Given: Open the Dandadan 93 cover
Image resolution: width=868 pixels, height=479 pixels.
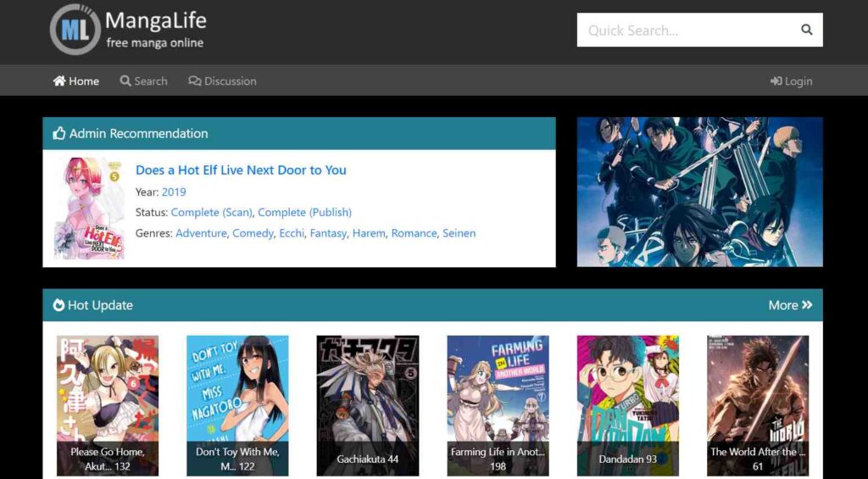Looking at the screenshot, I should point(628,405).
